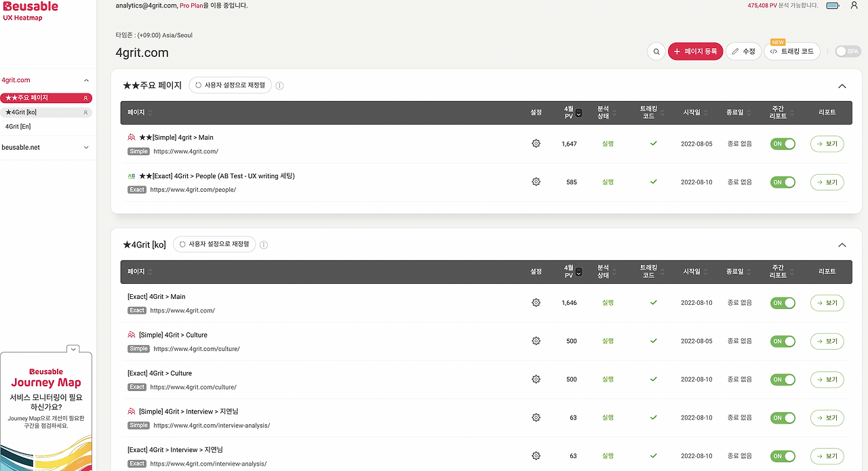868x471 pixels.
Task: Open settings gear for [Exact] Interview > 지연님
Action: pyautogui.click(x=536, y=456)
